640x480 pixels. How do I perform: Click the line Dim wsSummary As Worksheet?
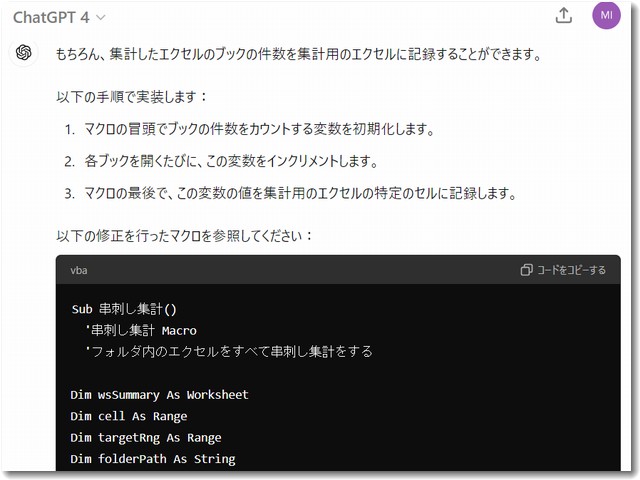159,395
